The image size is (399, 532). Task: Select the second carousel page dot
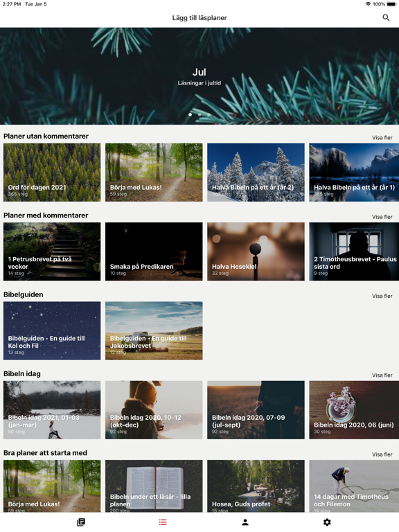[x=199, y=115]
